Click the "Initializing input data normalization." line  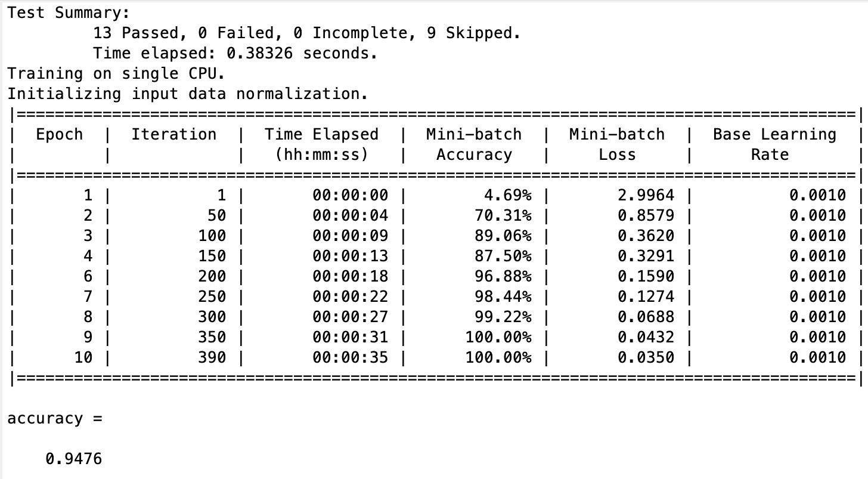point(188,94)
